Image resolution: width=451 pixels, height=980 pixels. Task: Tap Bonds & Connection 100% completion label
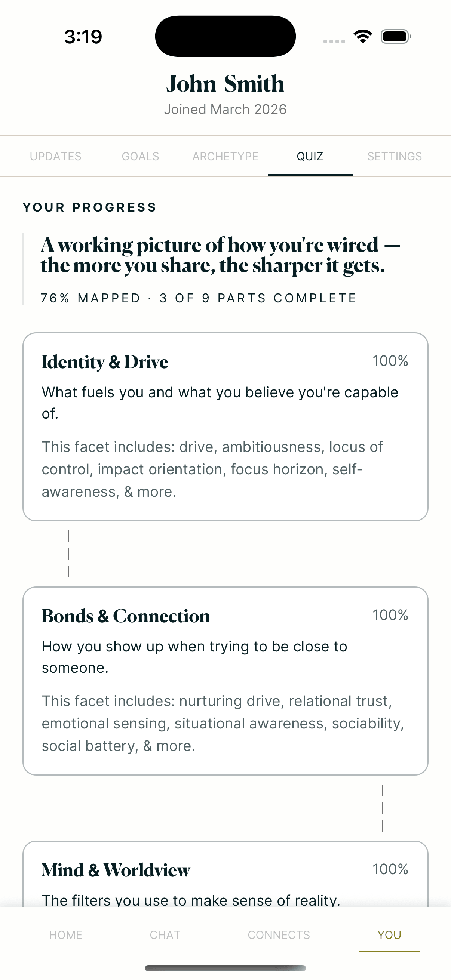pos(390,615)
